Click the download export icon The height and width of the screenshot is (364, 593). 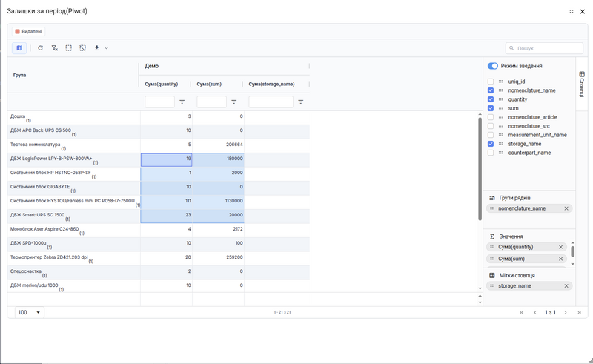(x=97, y=48)
